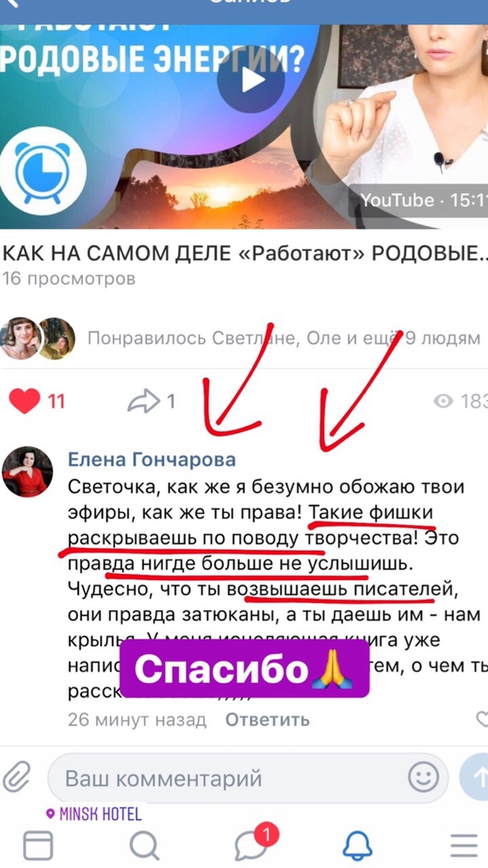Tap the Minsk Hotel location tag
The image size is (488, 868).
[93, 813]
